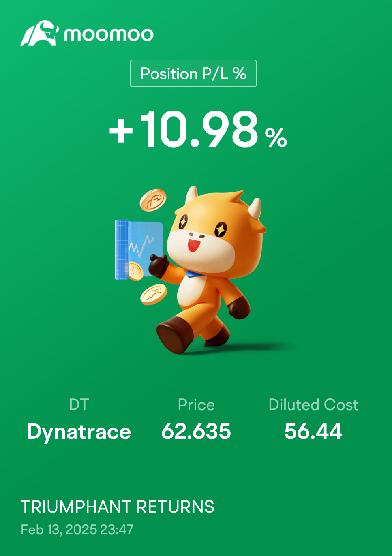Click the gold coin above the chart scroll

[153, 200]
